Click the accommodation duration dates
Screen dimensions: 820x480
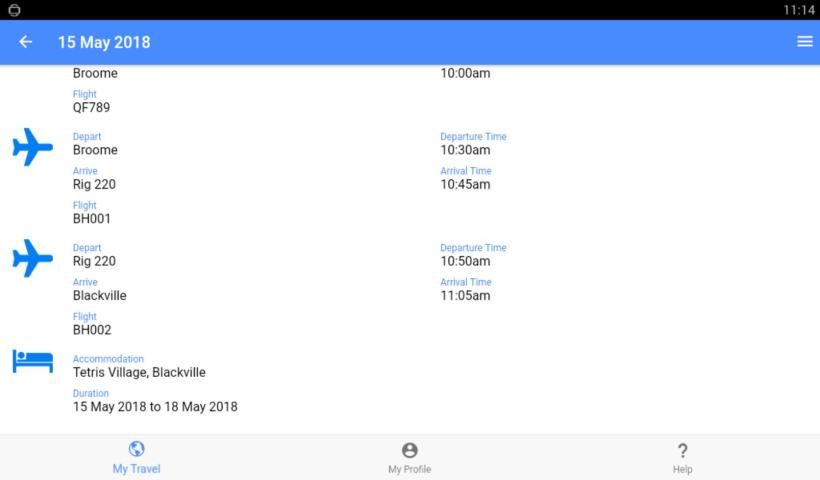[155, 407]
